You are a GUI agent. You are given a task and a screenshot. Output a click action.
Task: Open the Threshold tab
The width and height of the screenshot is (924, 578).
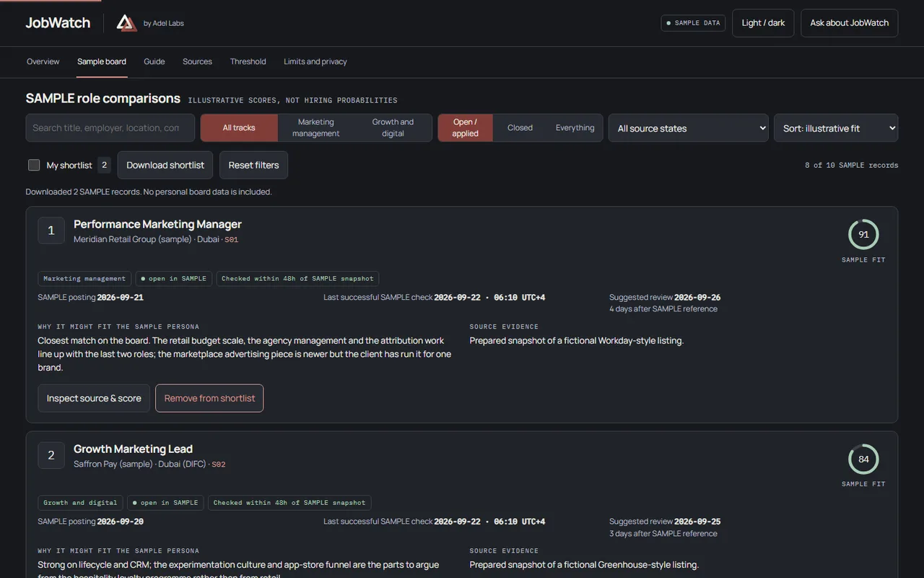pos(248,61)
